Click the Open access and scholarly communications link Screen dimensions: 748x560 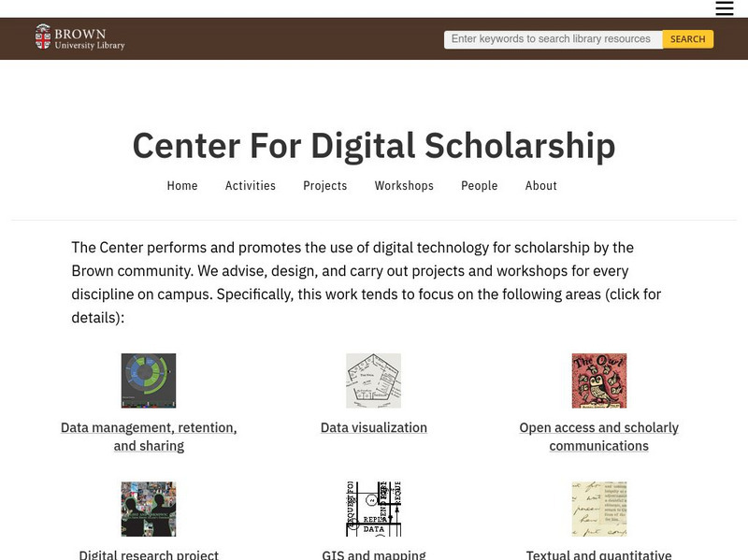[x=599, y=437]
